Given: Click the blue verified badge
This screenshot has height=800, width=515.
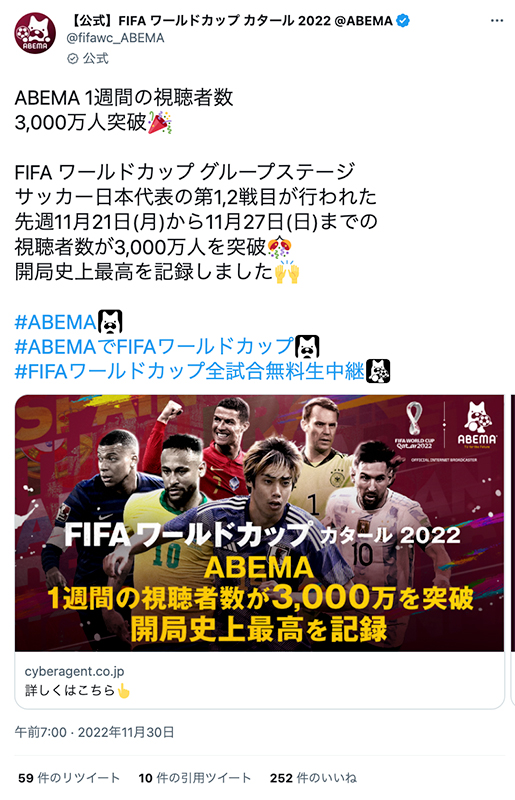Looking at the screenshot, I should (403, 21).
